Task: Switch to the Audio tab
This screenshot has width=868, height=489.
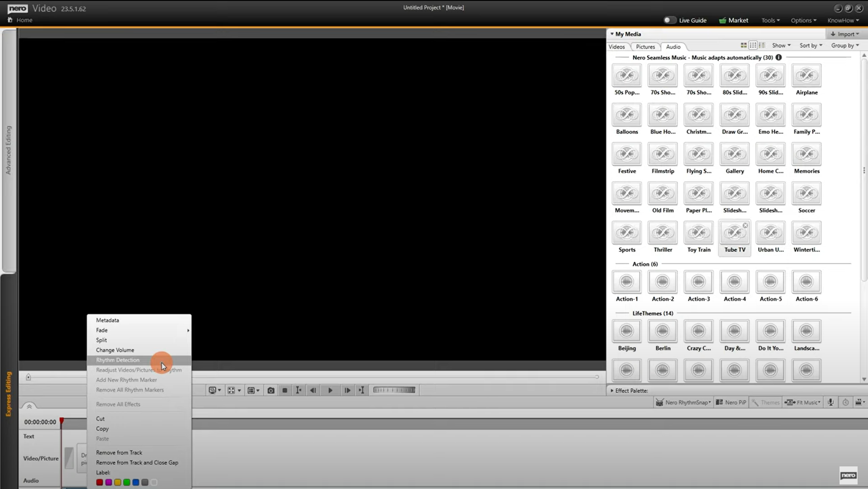Action: tap(673, 47)
